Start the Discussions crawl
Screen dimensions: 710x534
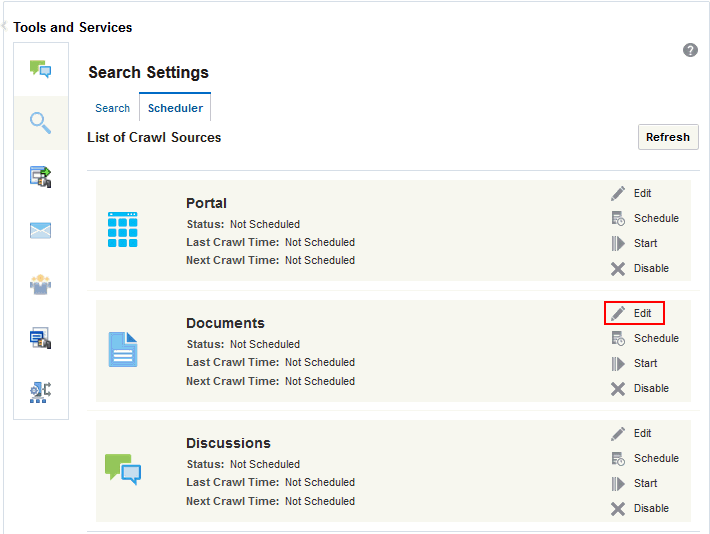coord(634,483)
